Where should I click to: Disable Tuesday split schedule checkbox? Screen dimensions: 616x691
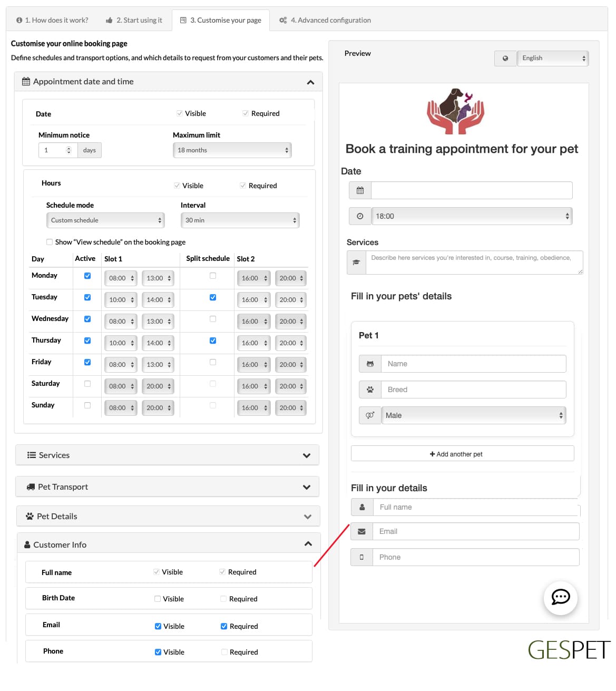pyautogui.click(x=213, y=297)
